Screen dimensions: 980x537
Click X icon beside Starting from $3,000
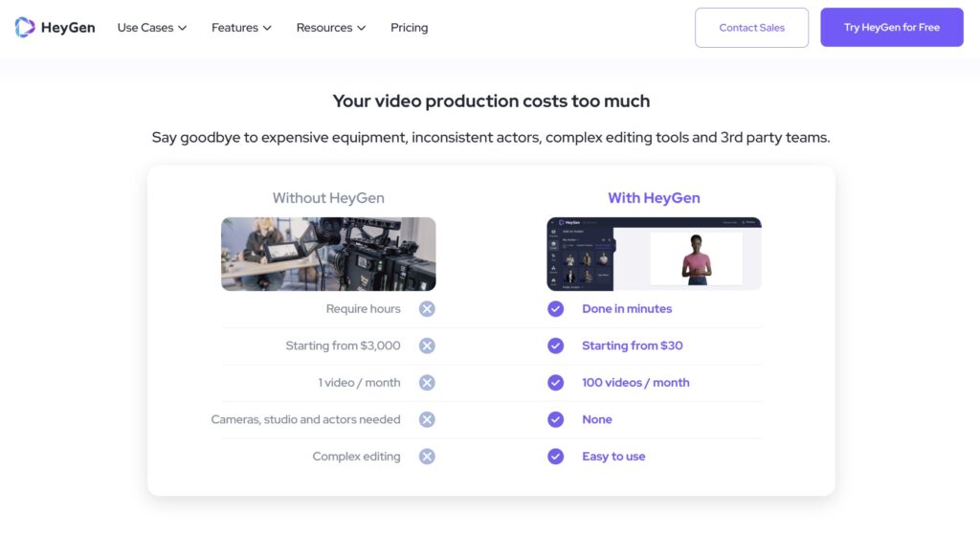[427, 346]
